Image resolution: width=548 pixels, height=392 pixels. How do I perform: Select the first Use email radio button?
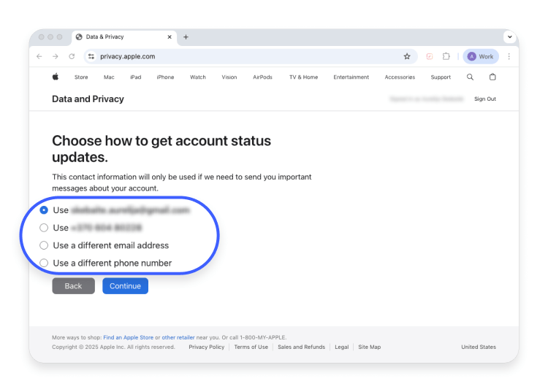pos(44,210)
